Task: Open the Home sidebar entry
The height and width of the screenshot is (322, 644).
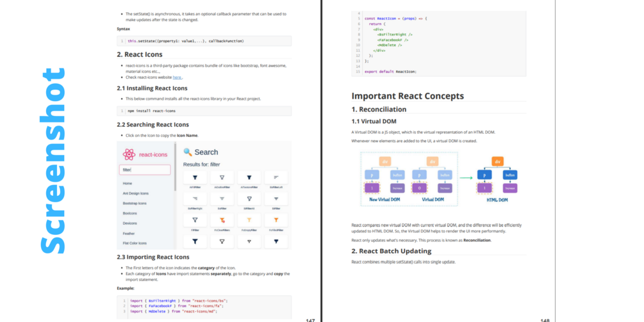Action: click(128, 183)
